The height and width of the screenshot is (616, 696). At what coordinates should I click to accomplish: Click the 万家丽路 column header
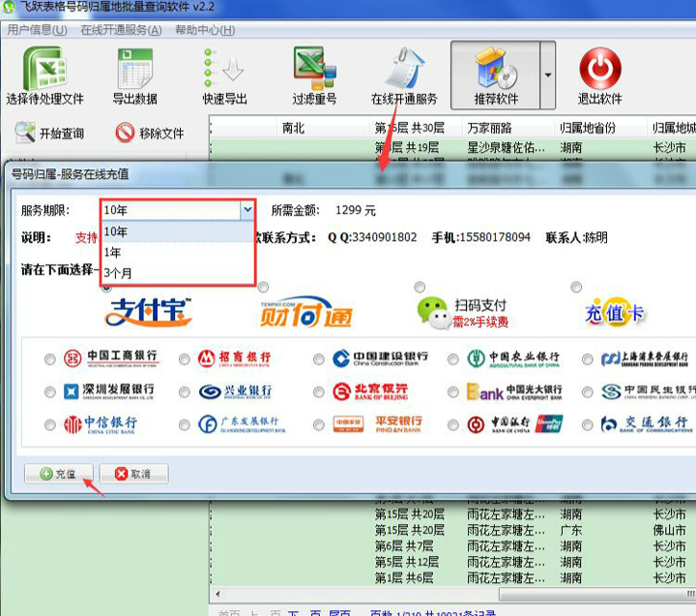click(x=507, y=128)
